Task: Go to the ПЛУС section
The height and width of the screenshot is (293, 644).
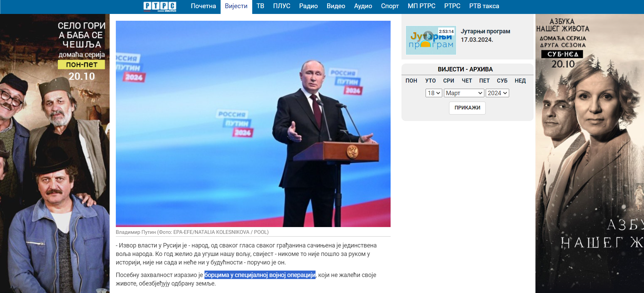Action: (282, 6)
